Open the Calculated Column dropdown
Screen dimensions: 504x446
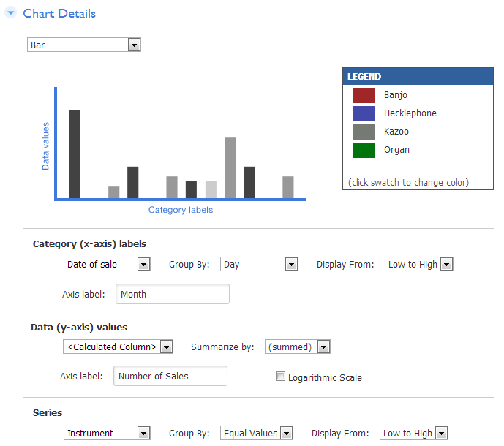(x=118, y=347)
